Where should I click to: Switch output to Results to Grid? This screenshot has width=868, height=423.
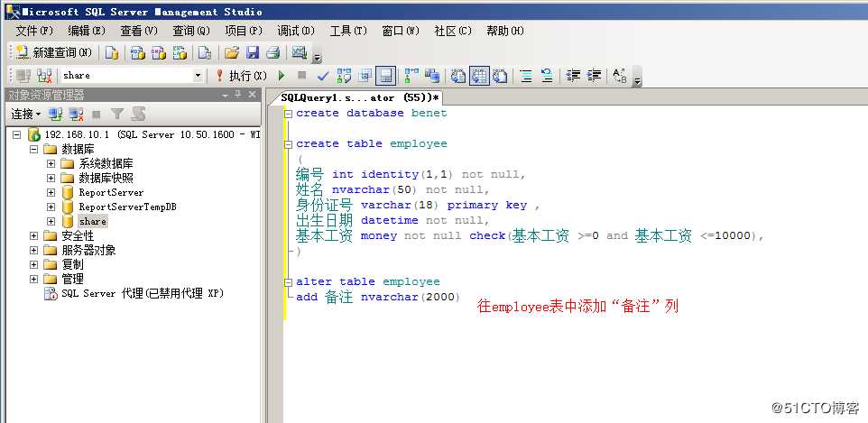pyautogui.click(x=479, y=76)
